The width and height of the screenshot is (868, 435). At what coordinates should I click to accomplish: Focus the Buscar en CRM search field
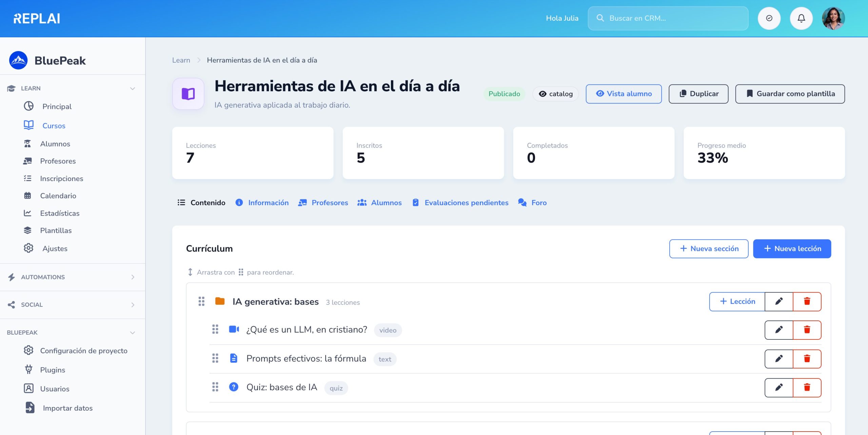[x=668, y=18]
